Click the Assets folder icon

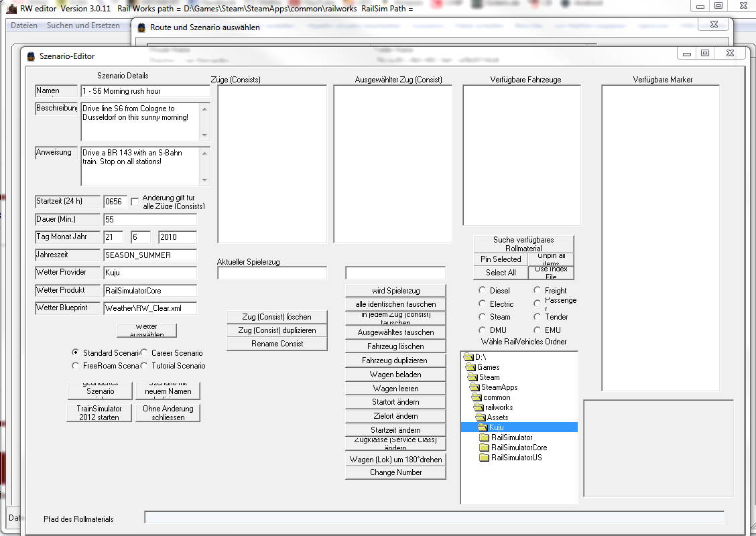point(481,417)
